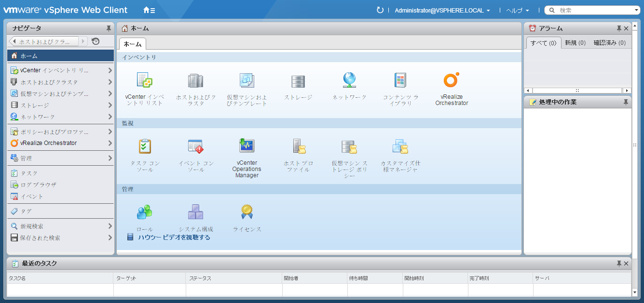Screen dimensions: 644x303
Task: Select the ホーム tab in main pane
Action: pos(133,44)
